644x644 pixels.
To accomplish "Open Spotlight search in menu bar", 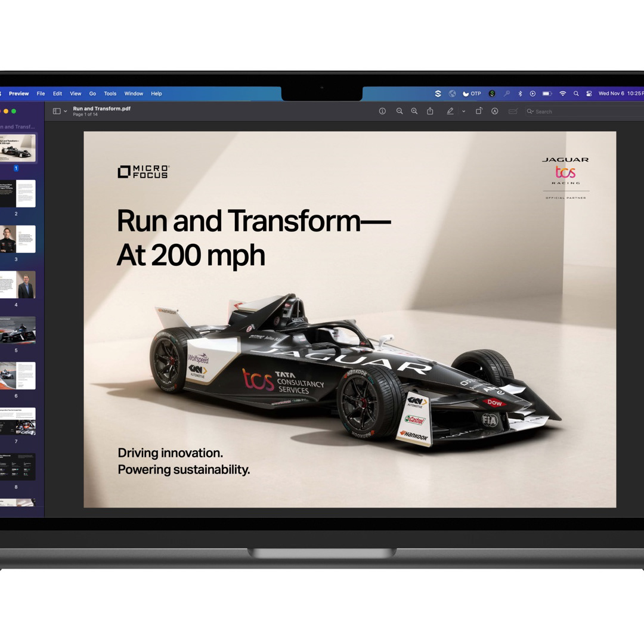I will click(576, 94).
